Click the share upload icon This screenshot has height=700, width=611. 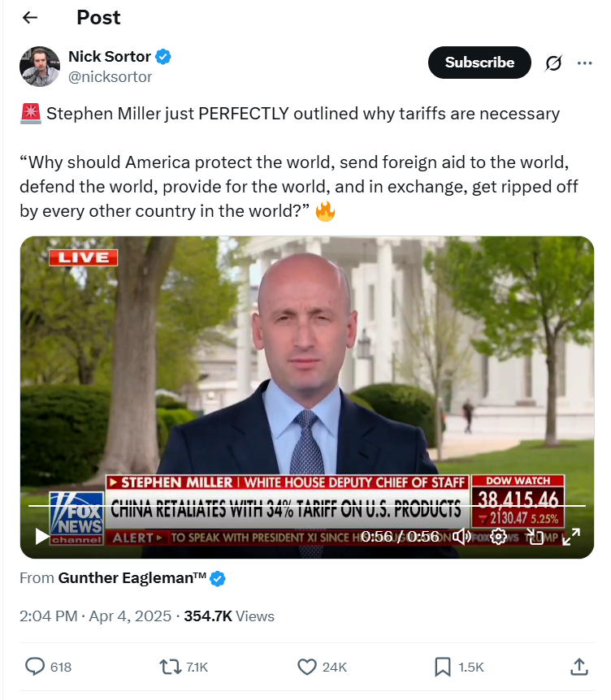point(578,667)
